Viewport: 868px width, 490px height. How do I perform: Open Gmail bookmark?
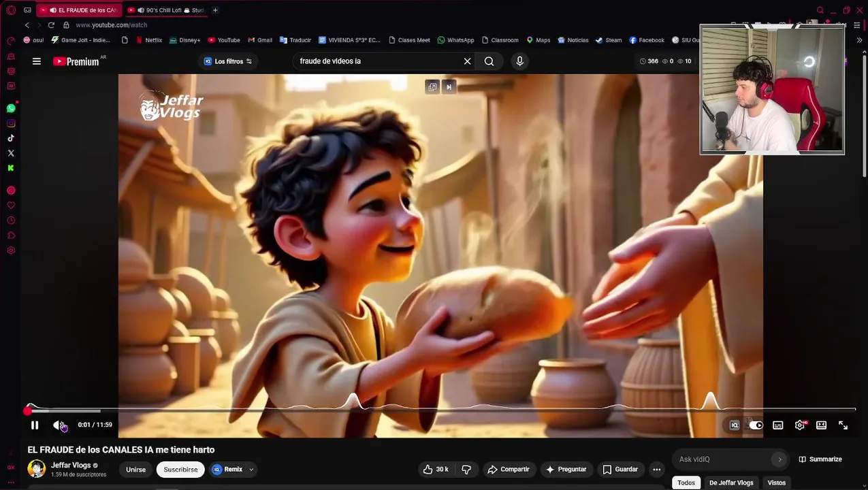tap(259, 40)
